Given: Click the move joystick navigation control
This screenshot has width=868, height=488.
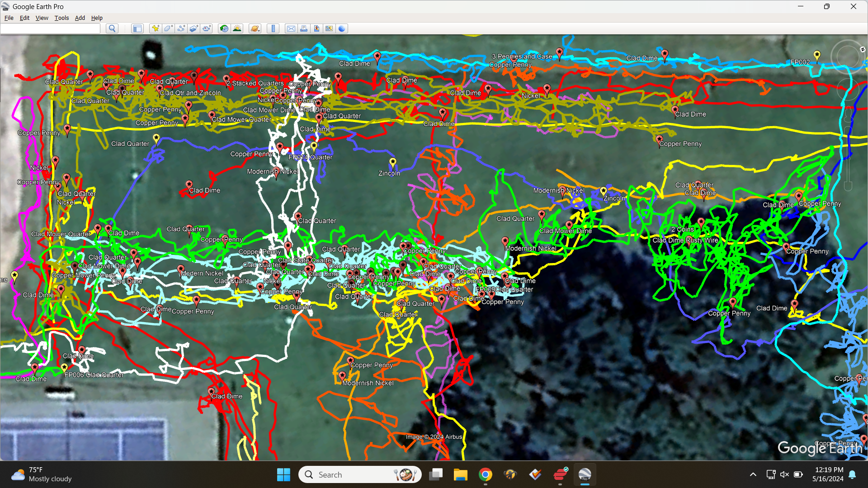Looking at the screenshot, I should tap(848, 89).
